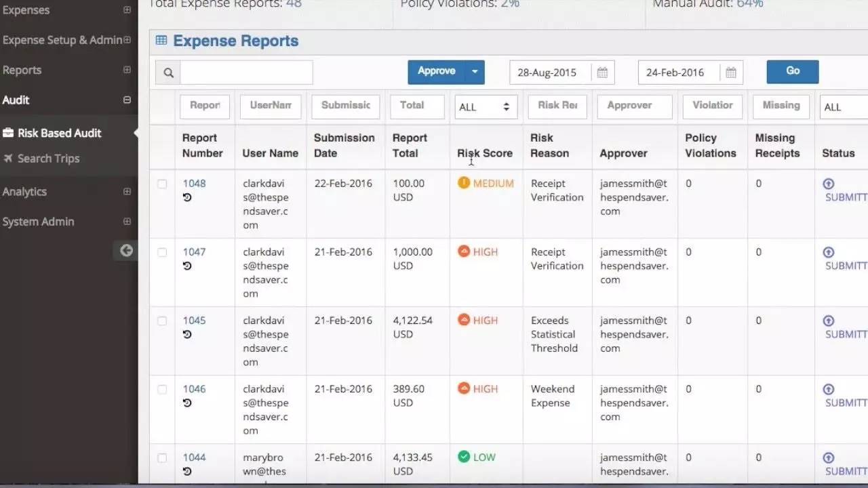The width and height of the screenshot is (868, 488).
Task: Click the airplane icon beside Search Trips
Action: [x=8, y=159]
